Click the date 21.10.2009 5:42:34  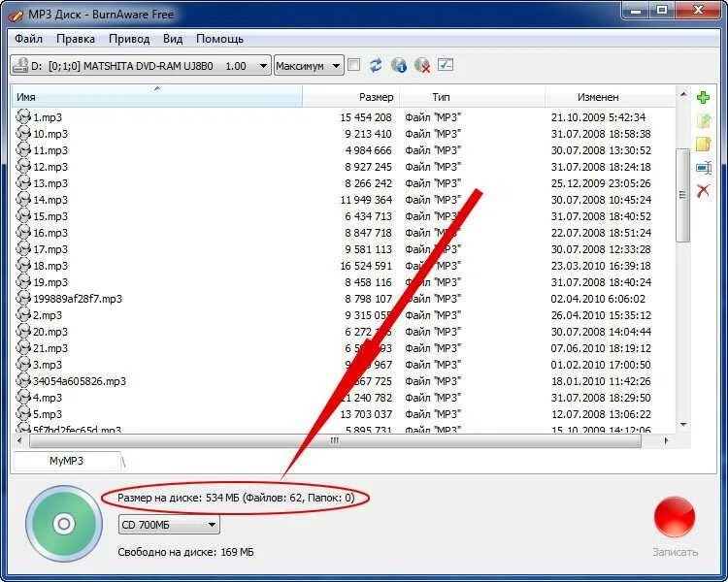[x=598, y=117]
